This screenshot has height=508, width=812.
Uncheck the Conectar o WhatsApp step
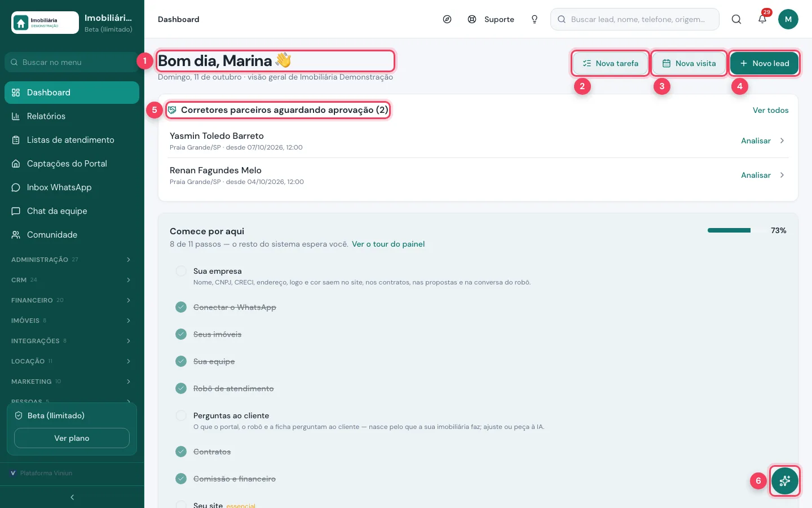point(181,307)
